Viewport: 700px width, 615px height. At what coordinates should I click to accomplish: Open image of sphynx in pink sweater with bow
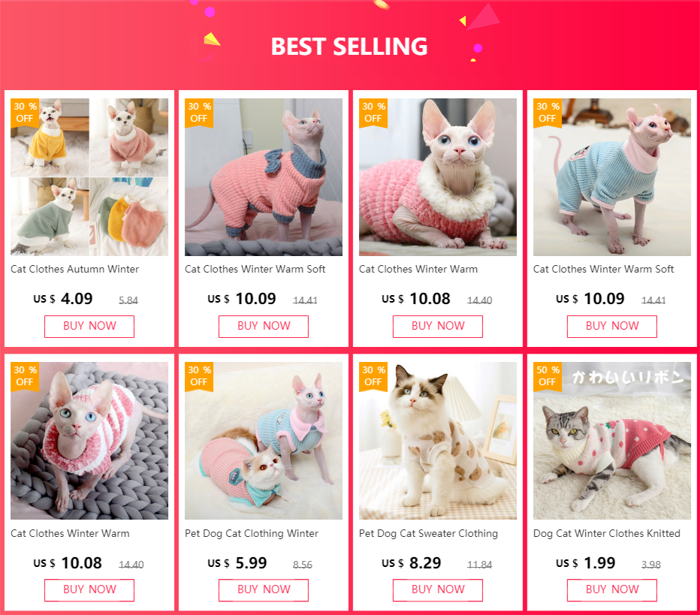tap(264, 177)
